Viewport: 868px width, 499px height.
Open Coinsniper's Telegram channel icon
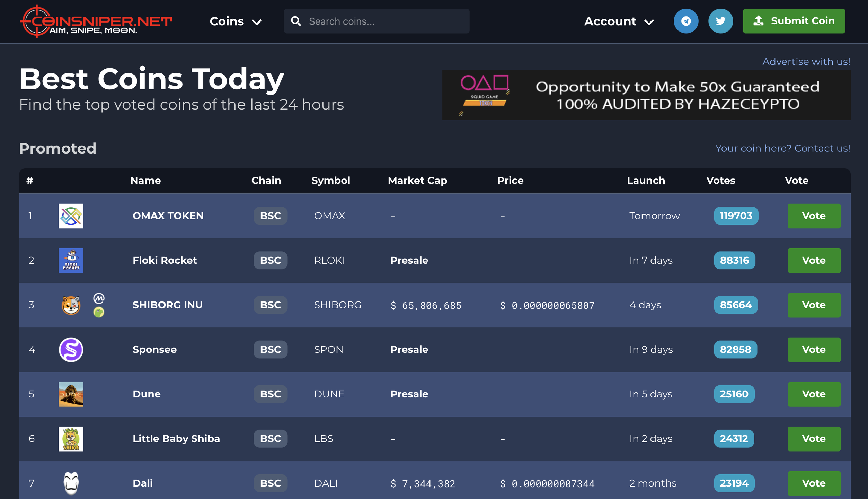[x=686, y=21]
